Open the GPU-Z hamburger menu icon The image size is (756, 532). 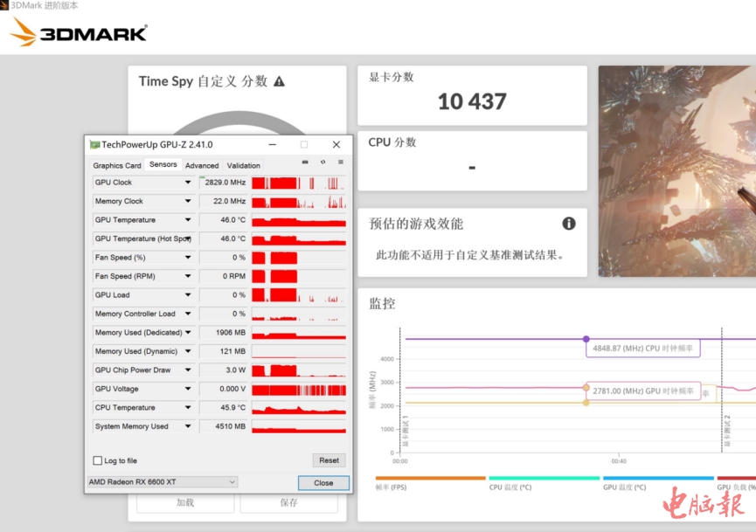(340, 162)
